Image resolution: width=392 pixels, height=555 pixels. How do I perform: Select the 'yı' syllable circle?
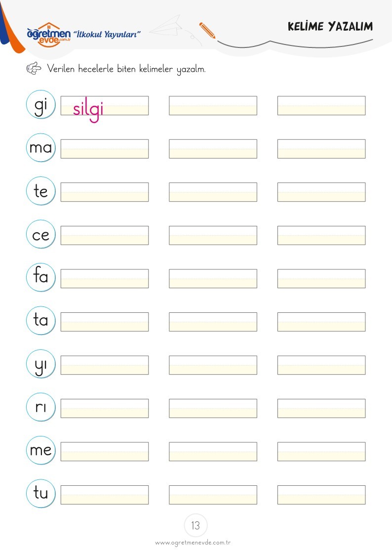(x=41, y=364)
